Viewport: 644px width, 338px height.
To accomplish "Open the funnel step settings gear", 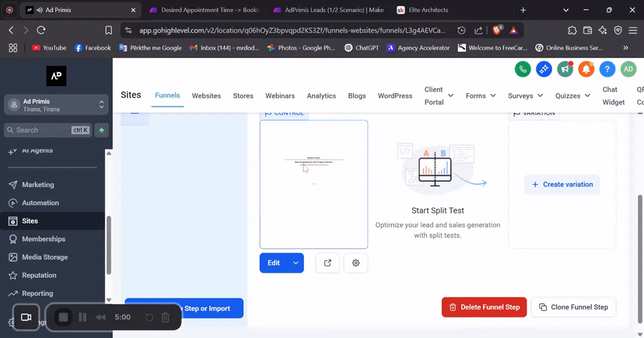I will [356, 263].
